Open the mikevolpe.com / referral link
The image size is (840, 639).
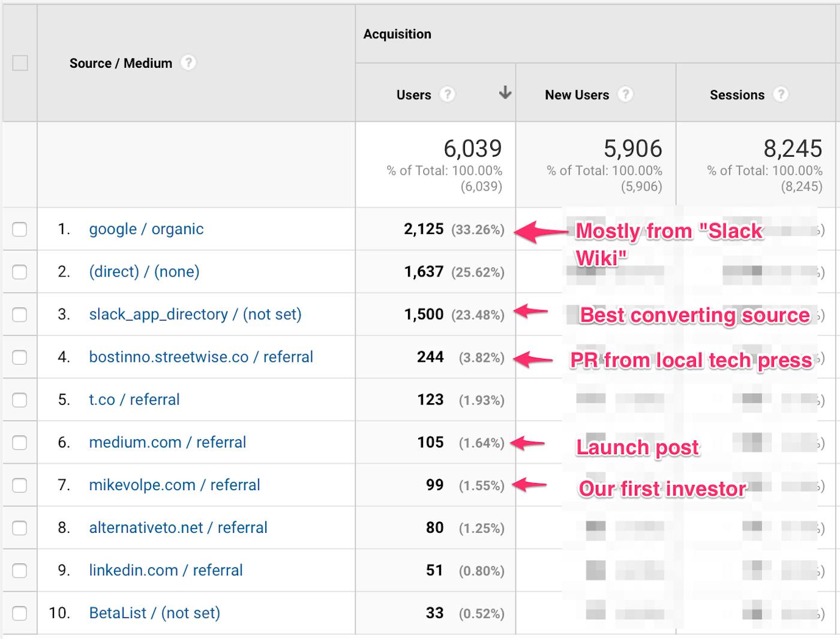pos(175,485)
